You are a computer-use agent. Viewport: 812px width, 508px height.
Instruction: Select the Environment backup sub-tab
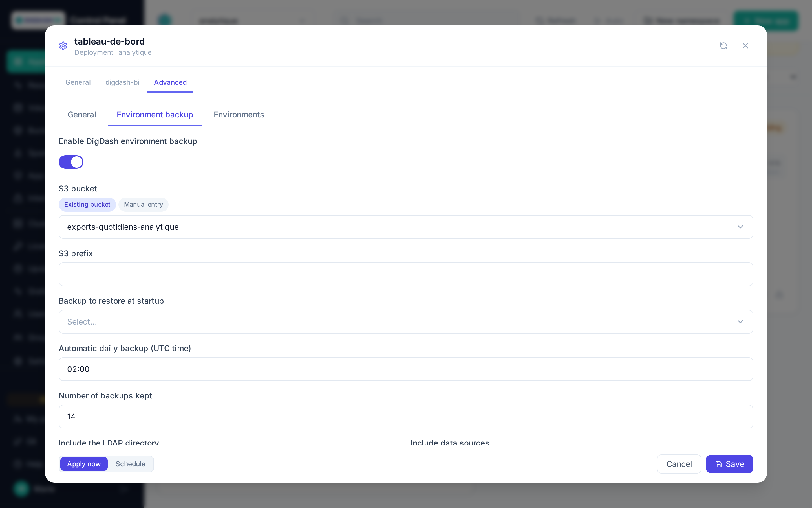[155, 115]
